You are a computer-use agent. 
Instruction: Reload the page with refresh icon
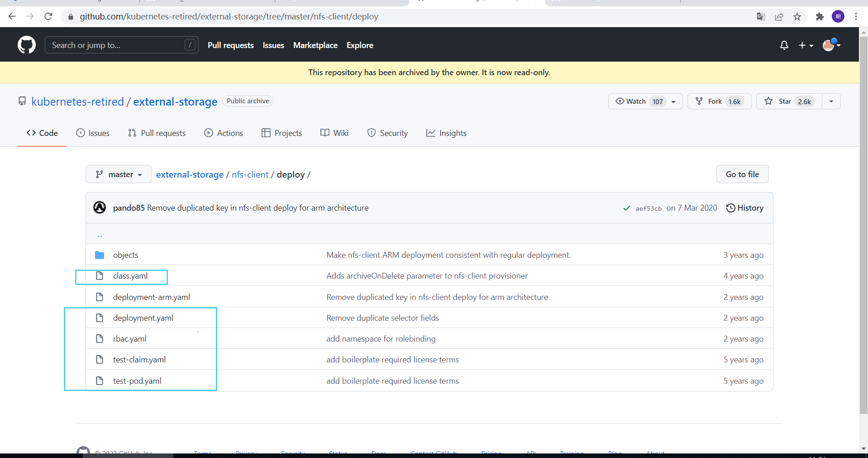tap(48, 17)
